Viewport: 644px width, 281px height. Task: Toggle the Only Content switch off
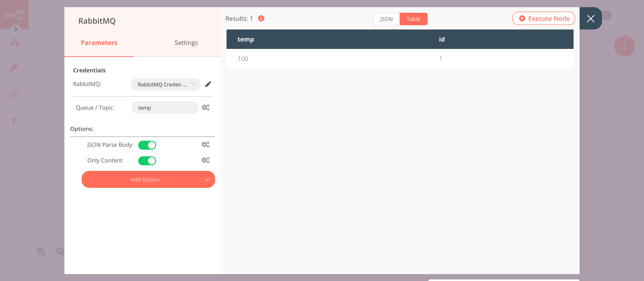coord(147,160)
